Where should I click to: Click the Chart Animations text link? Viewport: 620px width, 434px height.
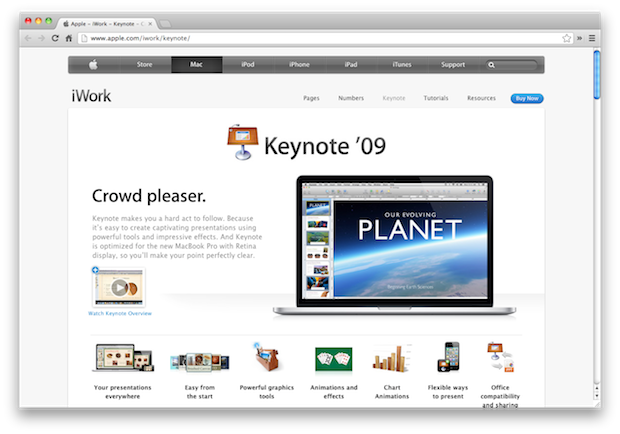392,392
